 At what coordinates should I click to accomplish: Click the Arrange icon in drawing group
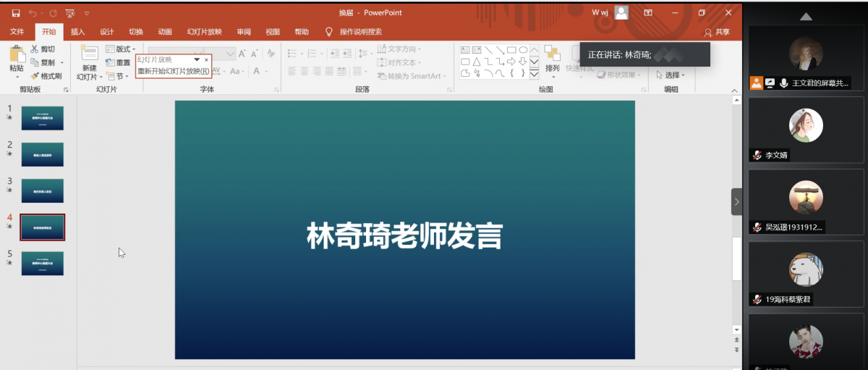552,54
